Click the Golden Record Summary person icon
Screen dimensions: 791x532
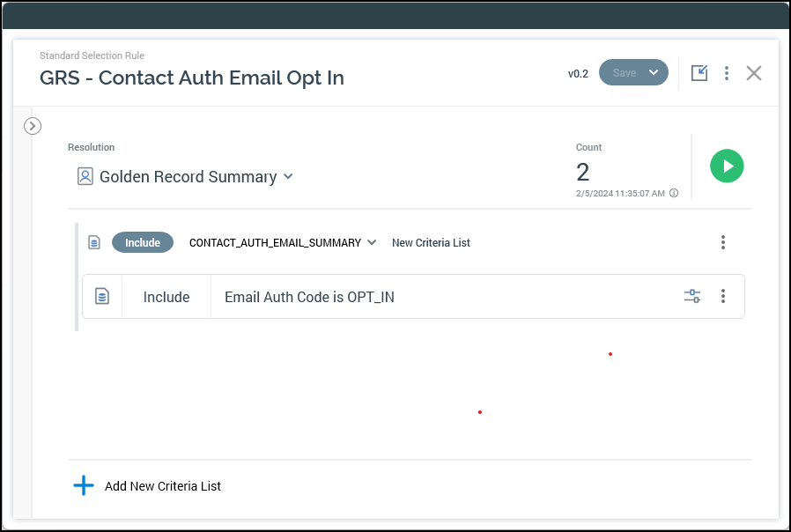pyautogui.click(x=85, y=177)
